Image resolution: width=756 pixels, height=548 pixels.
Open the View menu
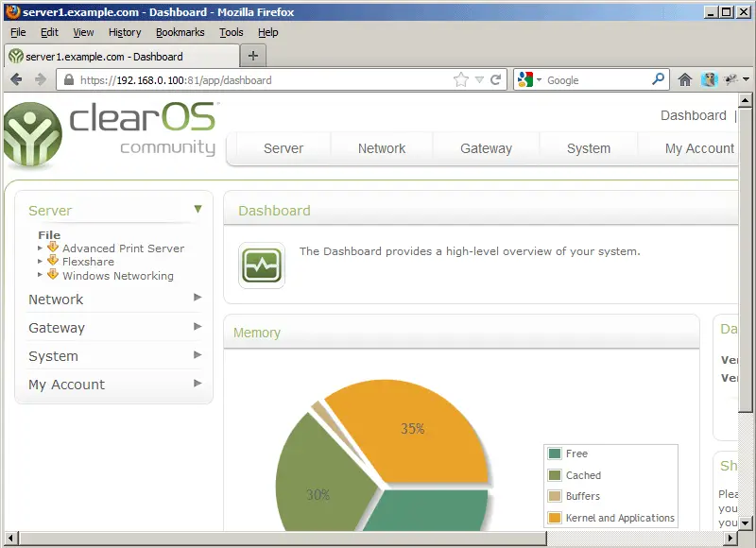pos(83,32)
